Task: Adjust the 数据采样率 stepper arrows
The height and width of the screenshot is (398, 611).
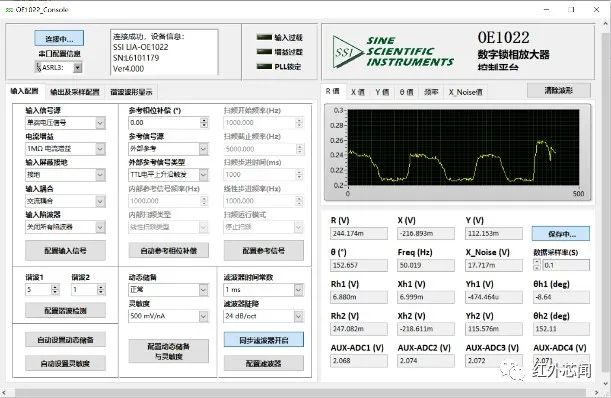Action: pyautogui.click(x=537, y=265)
